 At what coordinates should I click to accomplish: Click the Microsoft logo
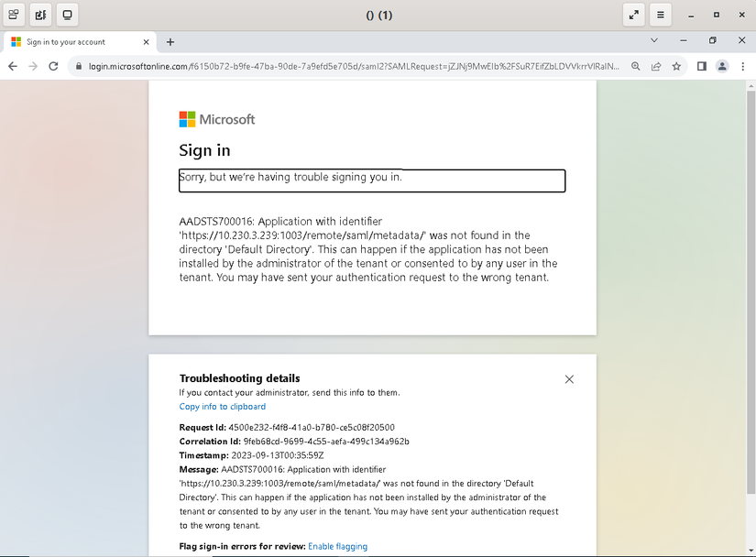(x=217, y=119)
